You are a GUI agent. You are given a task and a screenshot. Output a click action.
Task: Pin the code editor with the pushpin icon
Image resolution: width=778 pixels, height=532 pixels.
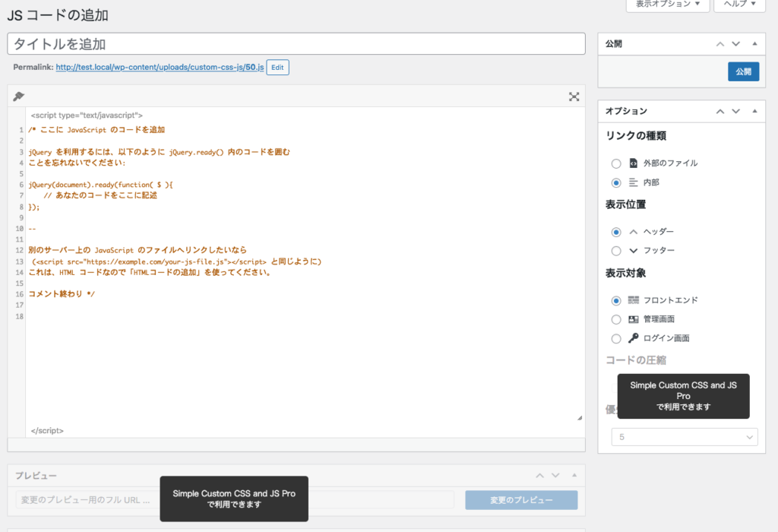21,97
